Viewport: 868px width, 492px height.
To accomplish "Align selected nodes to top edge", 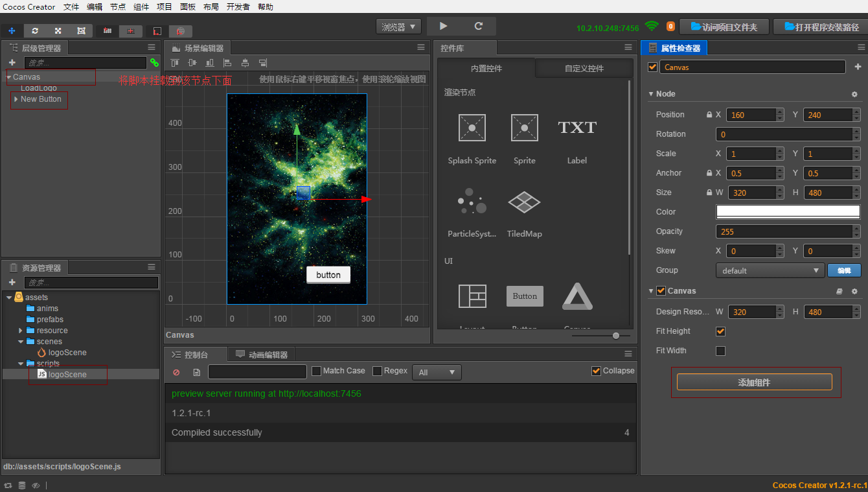I will (174, 63).
